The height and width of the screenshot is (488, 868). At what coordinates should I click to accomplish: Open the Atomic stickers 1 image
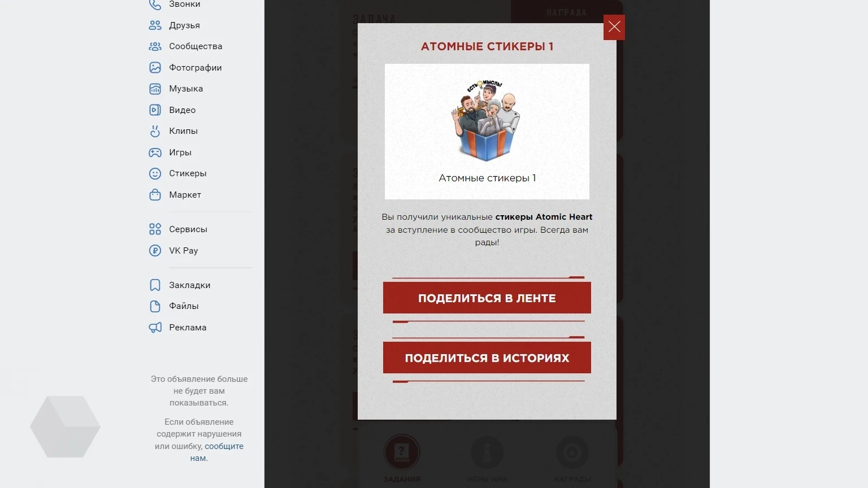pyautogui.click(x=487, y=121)
